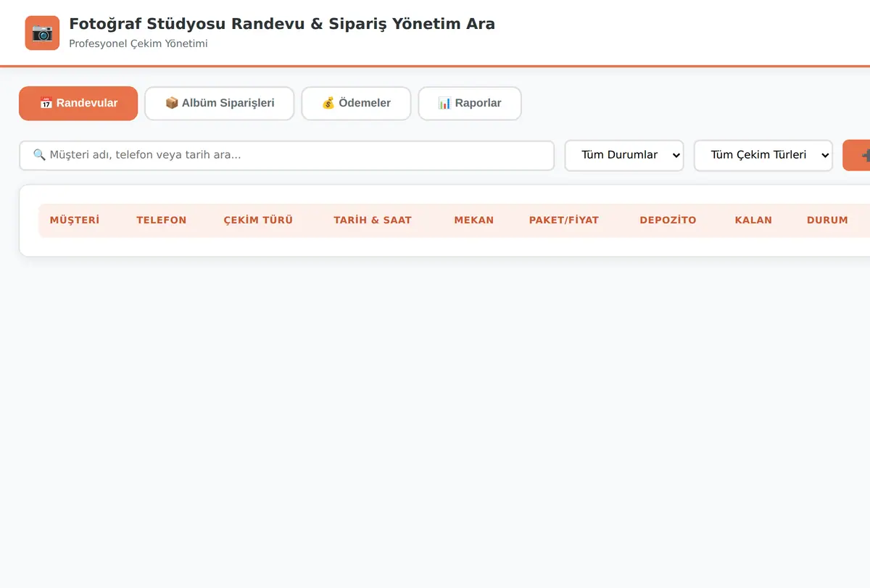Go to the Ödemeler tab
This screenshot has width=870, height=588.
pos(356,103)
